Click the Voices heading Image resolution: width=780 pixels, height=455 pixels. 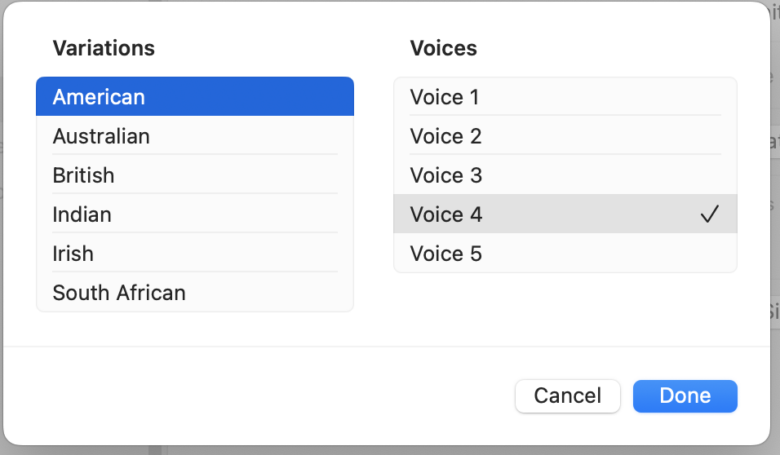coord(443,48)
